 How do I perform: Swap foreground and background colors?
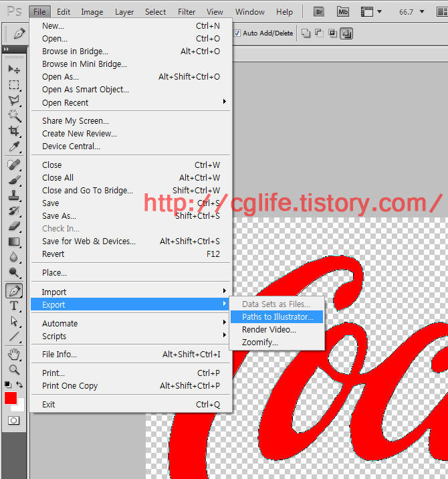19,385
